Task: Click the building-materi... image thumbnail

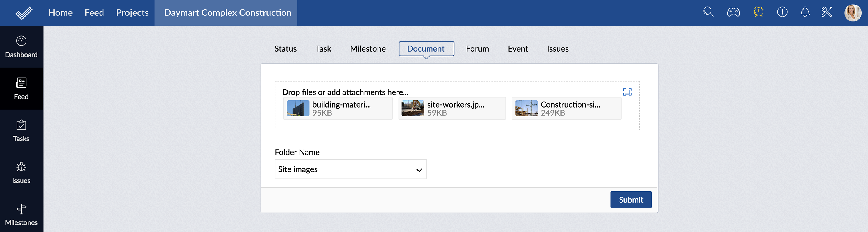Action: [x=298, y=108]
